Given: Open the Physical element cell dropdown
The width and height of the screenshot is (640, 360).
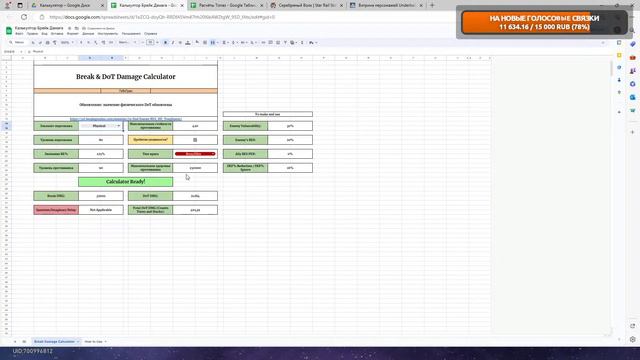Looking at the screenshot, I should tap(118, 126).
